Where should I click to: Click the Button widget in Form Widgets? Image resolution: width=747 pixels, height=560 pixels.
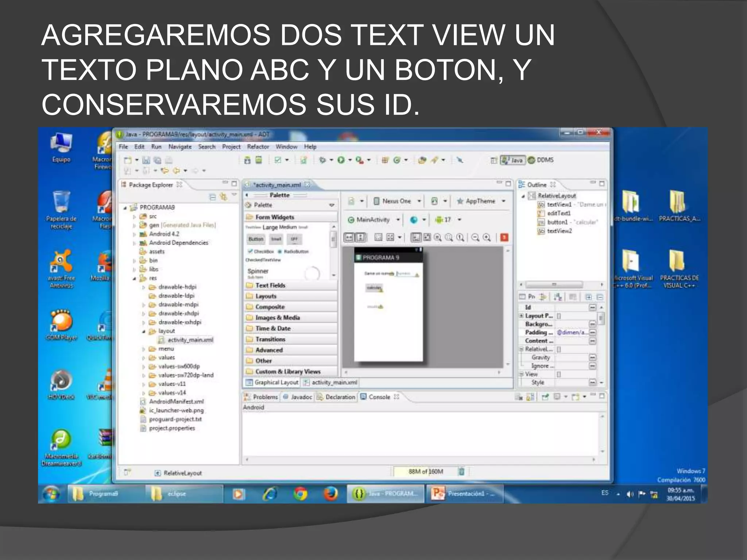256,239
